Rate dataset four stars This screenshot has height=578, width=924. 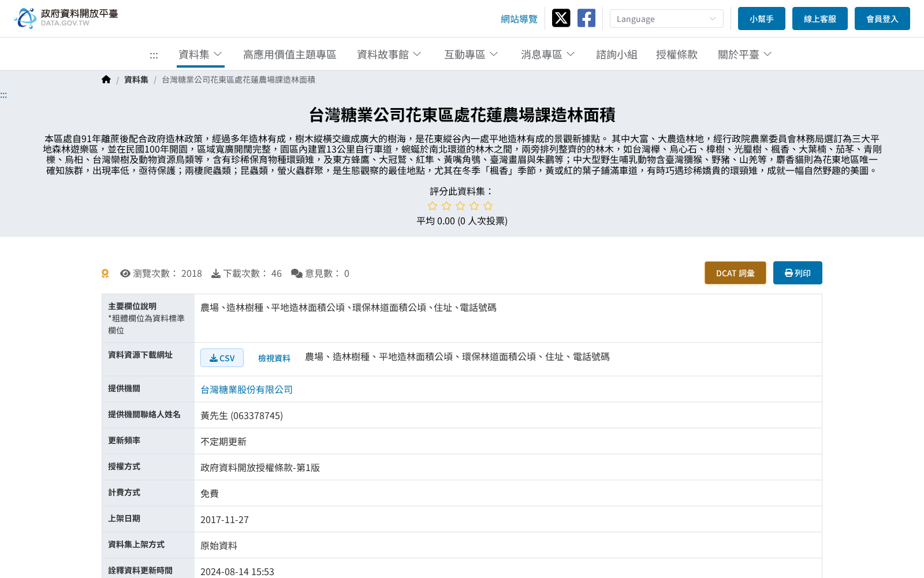pyautogui.click(x=474, y=206)
